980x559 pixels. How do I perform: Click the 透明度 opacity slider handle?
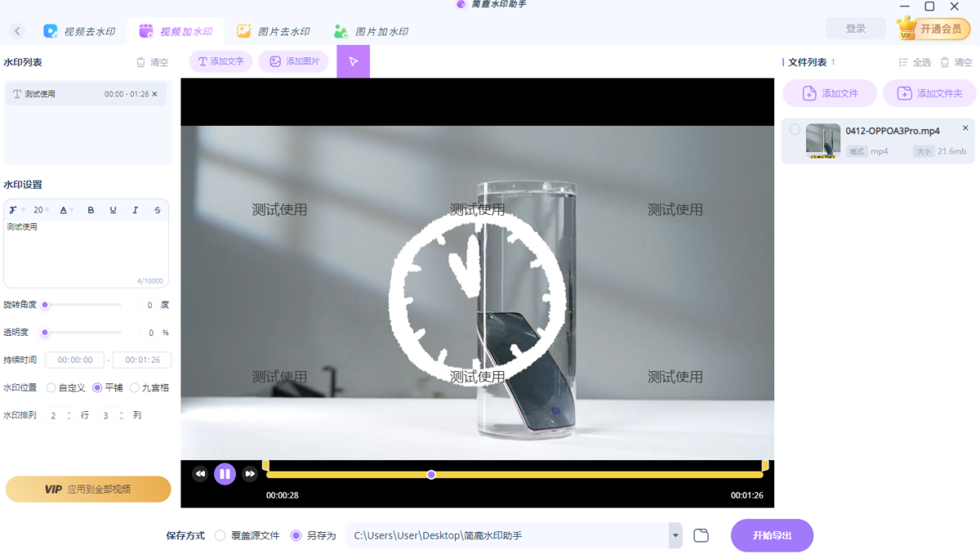45,333
